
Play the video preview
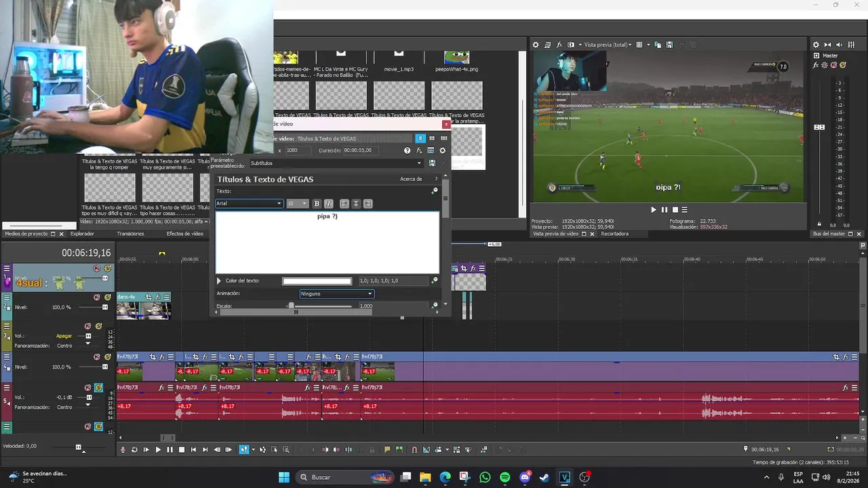654,210
